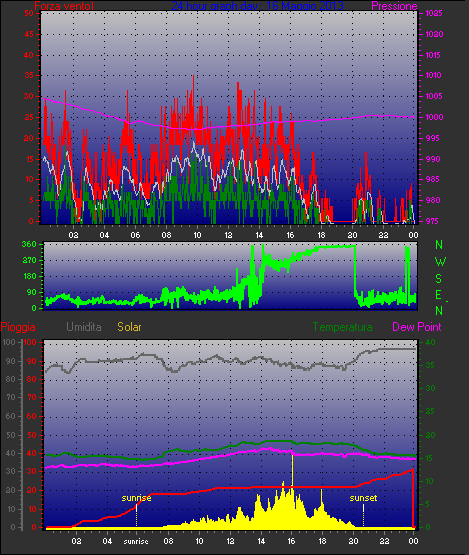Click the yellow "sunset" label inside the chart

click(x=363, y=498)
